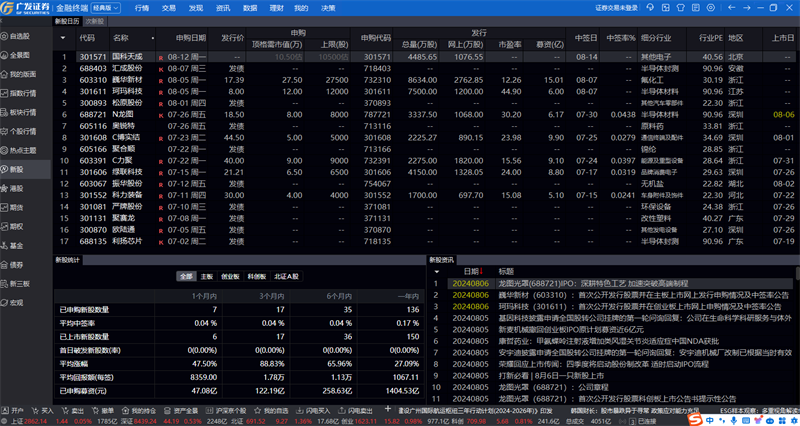Select the 新股日历 tab
Image resolution: width=800 pixels, height=426 pixels.
tap(67, 21)
